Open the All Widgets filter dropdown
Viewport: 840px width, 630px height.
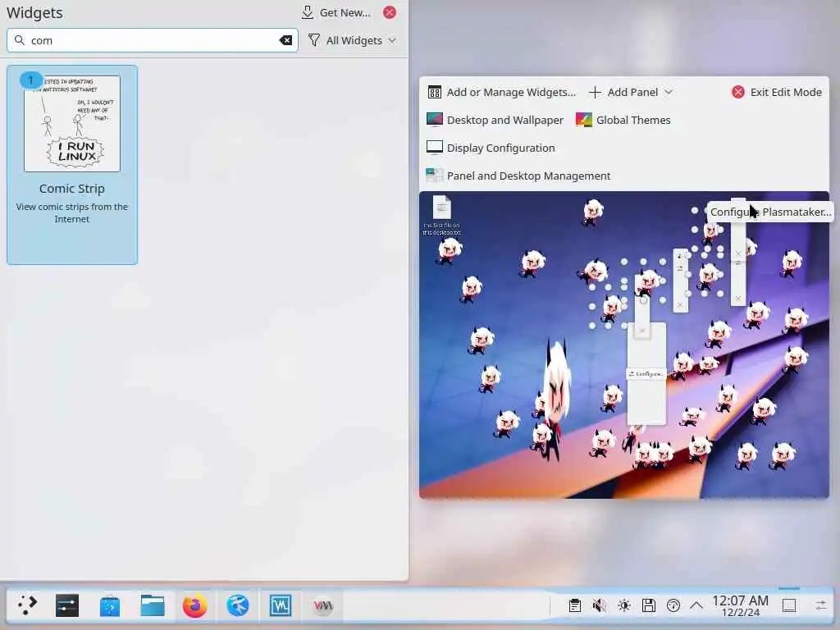(352, 40)
